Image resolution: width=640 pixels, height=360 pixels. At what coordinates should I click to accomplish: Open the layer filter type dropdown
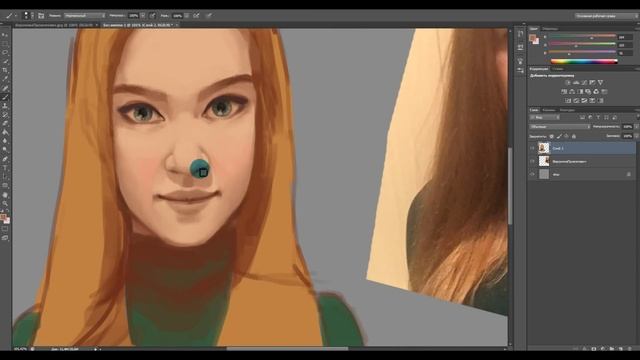[x=545, y=118]
